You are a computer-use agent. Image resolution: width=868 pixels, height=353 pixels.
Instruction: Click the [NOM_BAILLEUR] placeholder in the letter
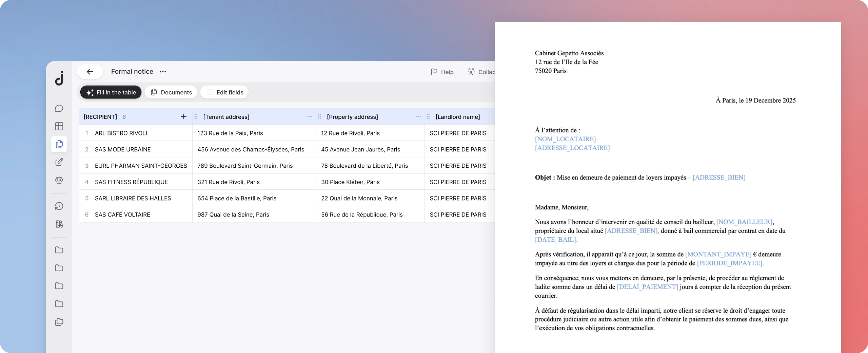(744, 222)
